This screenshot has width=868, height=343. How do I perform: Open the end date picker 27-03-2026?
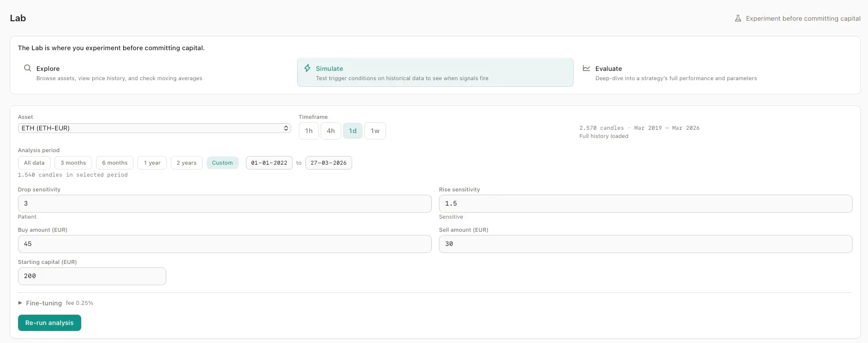[328, 163]
